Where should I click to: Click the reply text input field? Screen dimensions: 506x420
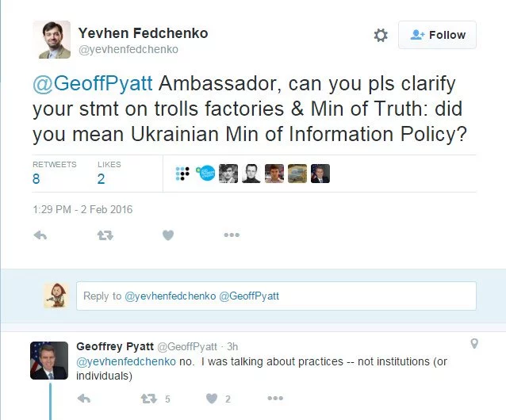pyautogui.click(x=276, y=296)
